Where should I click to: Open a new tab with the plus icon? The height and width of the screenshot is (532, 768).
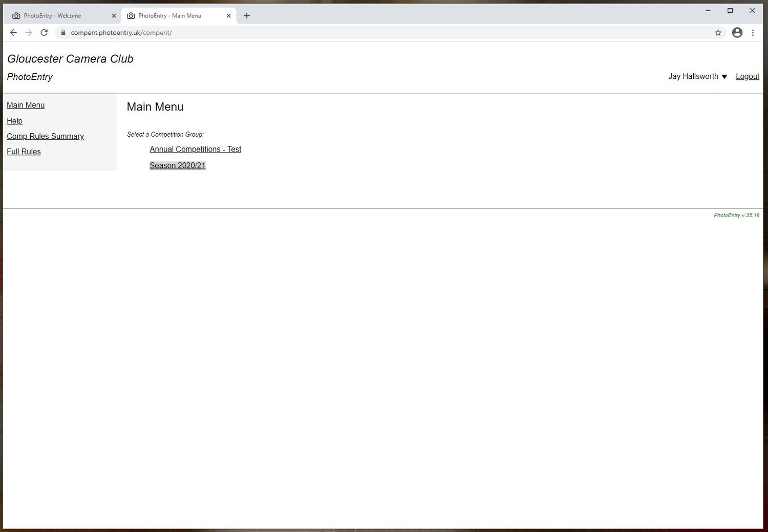click(x=247, y=16)
